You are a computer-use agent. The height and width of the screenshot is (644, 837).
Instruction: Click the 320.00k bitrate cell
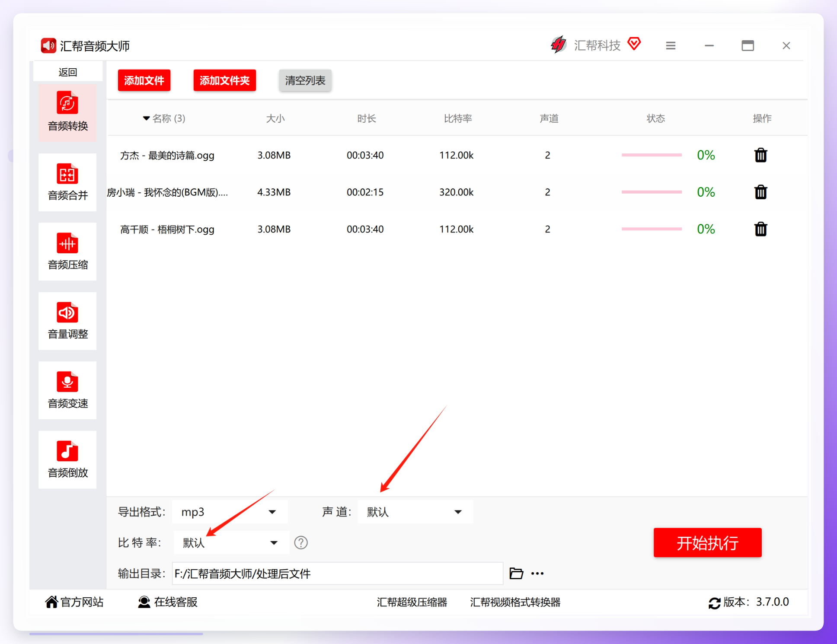[x=457, y=192]
